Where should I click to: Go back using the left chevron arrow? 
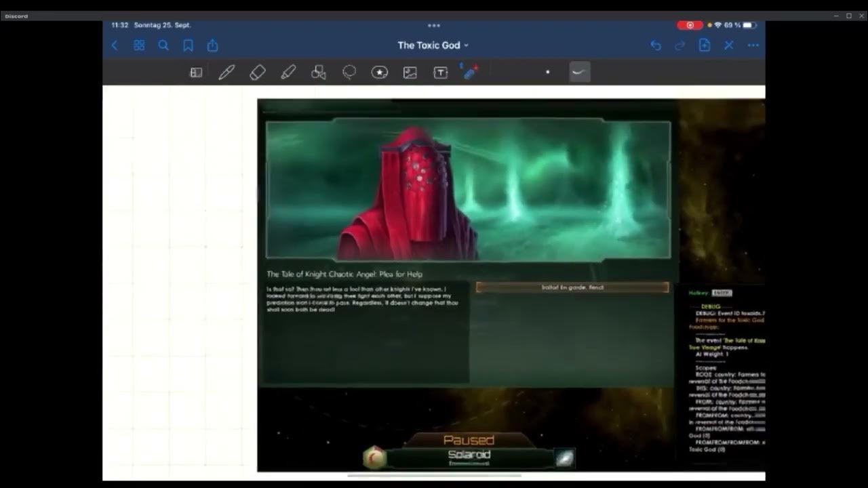[115, 45]
